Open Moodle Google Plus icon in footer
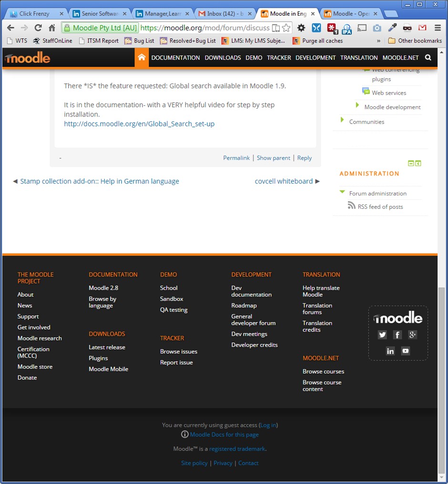448x484 pixels. click(413, 335)
